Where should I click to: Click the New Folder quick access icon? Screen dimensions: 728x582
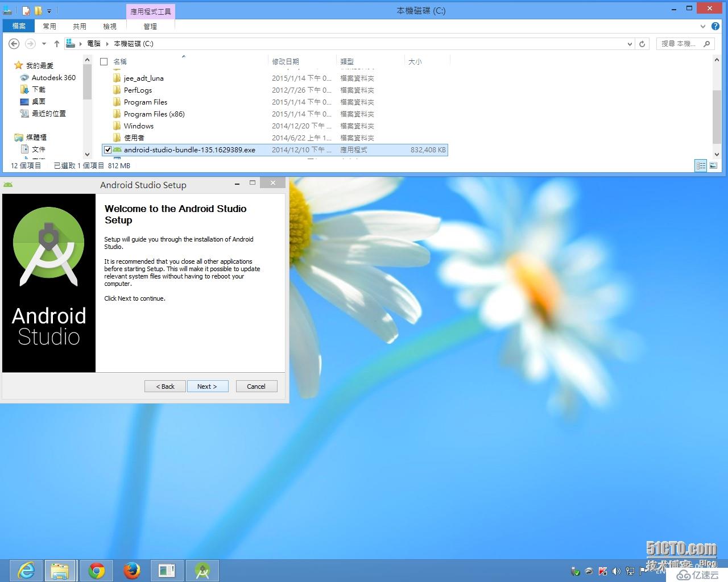(x=38, y=11)
